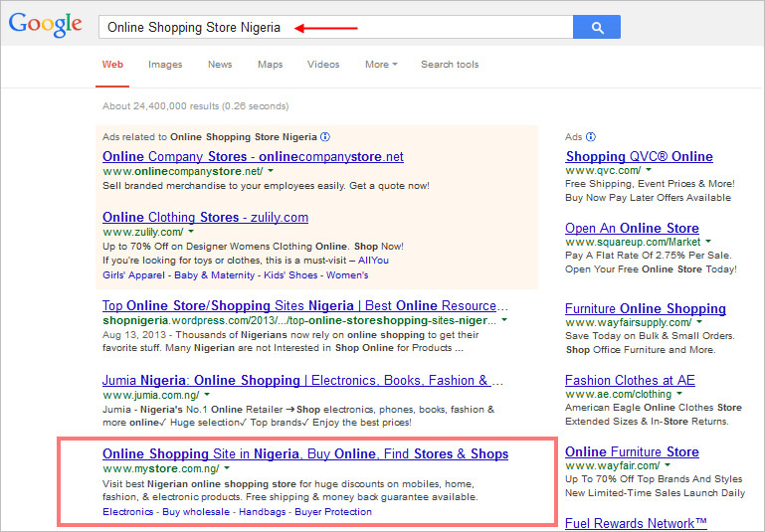
Task: Open Online Company Stores ad link
Action: (x=253, y=156)
